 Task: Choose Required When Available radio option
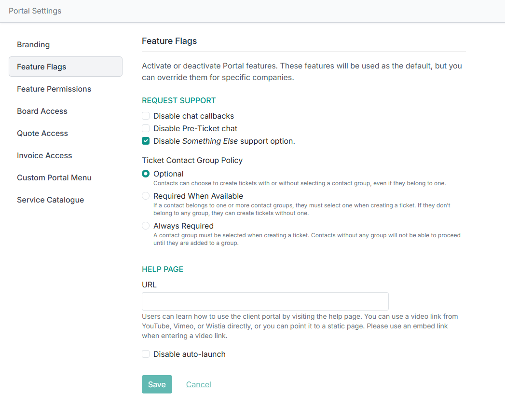(x=146, y=196)
